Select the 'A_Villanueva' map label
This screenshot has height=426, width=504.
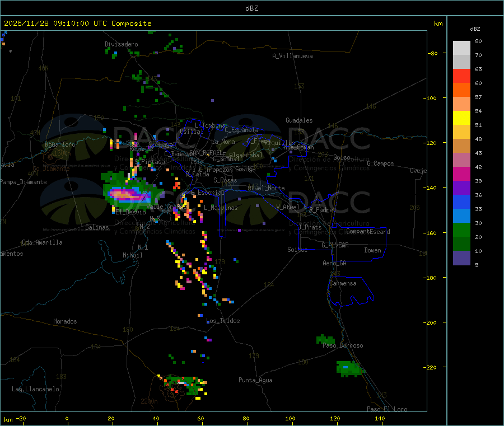(292, 56)
